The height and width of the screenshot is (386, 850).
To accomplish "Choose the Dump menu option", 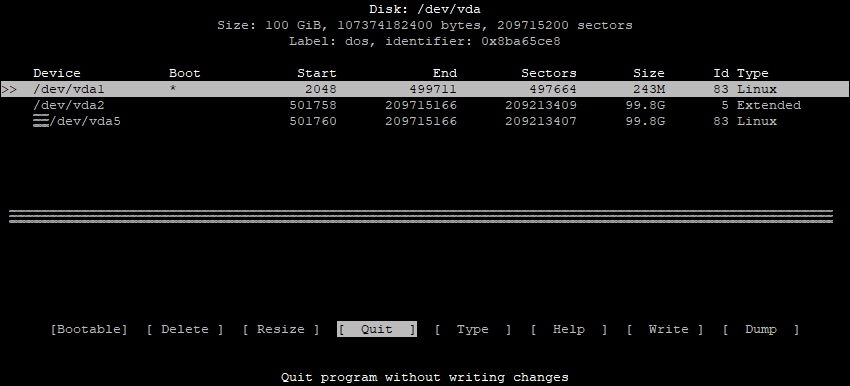I will pyautogui.click(x=760, y=329).
